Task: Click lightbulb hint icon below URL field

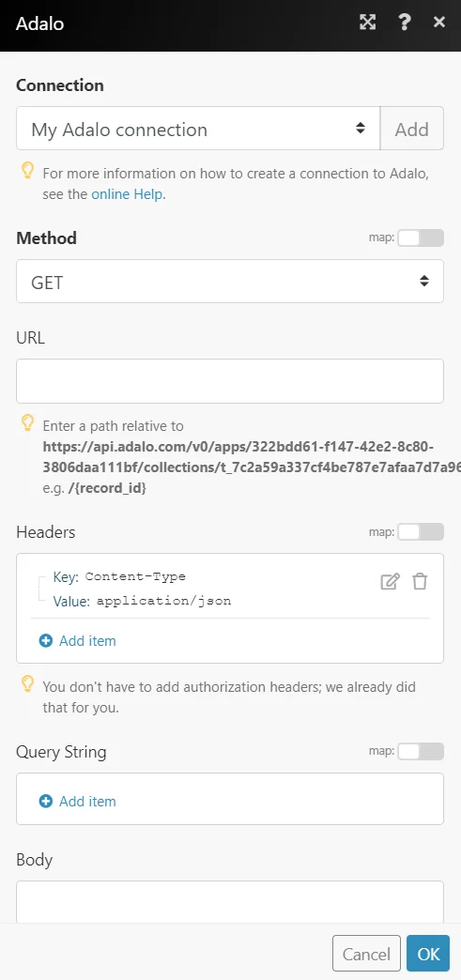Action: tap(27, 423)
